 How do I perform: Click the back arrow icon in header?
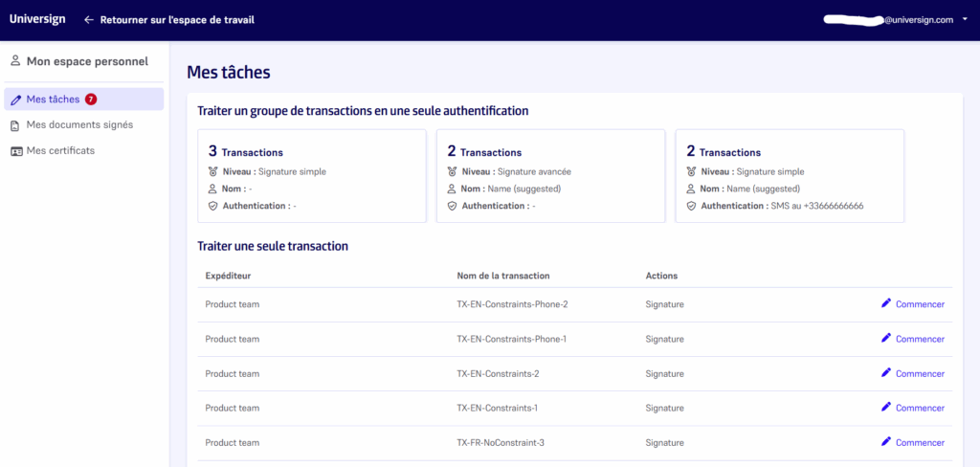(89, 20)
